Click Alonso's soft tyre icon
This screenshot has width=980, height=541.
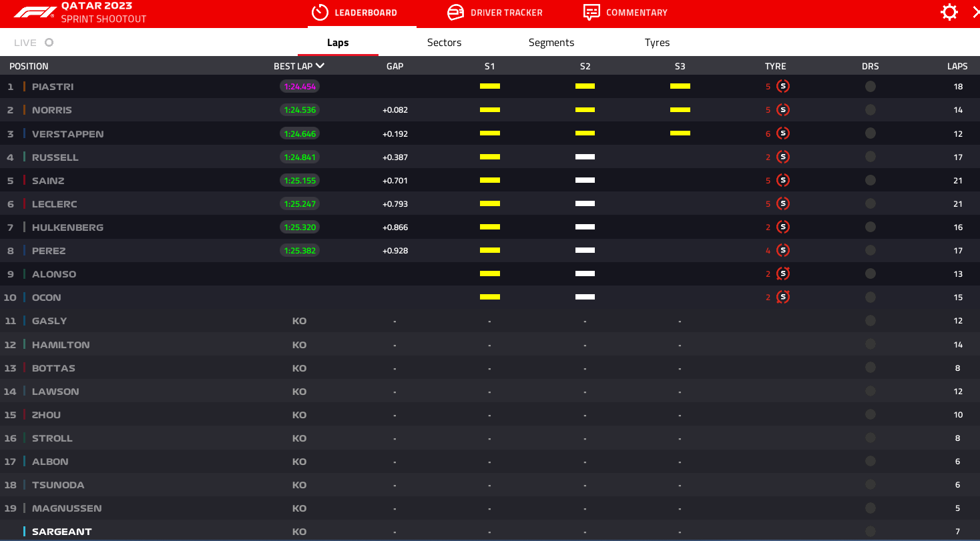(x=783, y=274)
